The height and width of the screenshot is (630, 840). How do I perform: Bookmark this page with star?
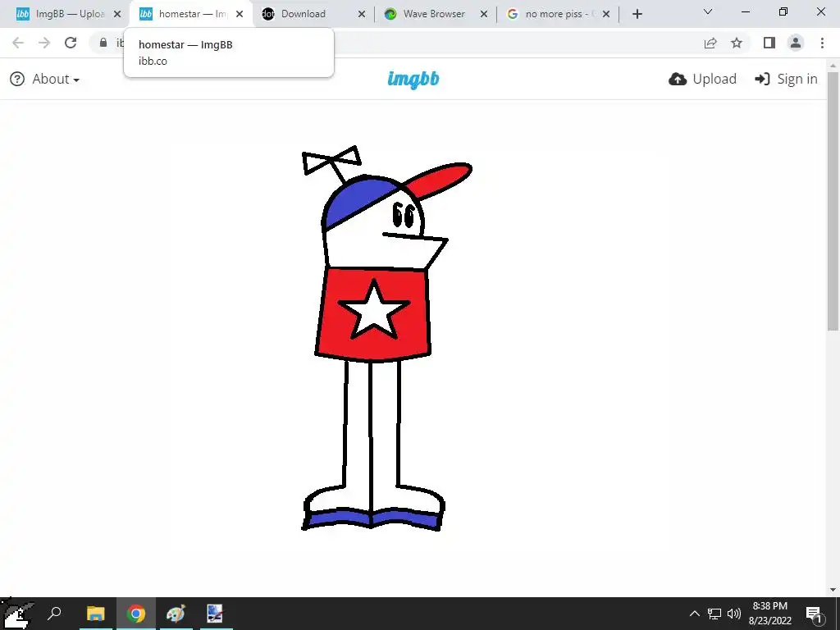[737, 43]
